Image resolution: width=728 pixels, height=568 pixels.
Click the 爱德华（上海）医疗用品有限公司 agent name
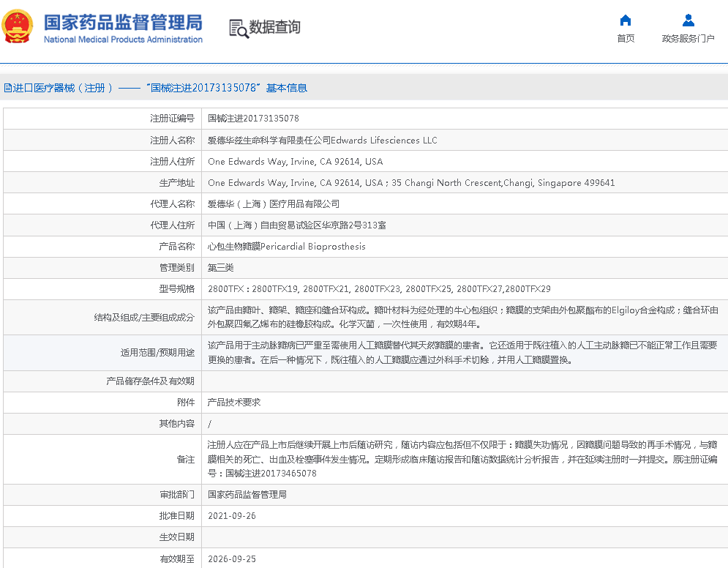pos(274,204)
